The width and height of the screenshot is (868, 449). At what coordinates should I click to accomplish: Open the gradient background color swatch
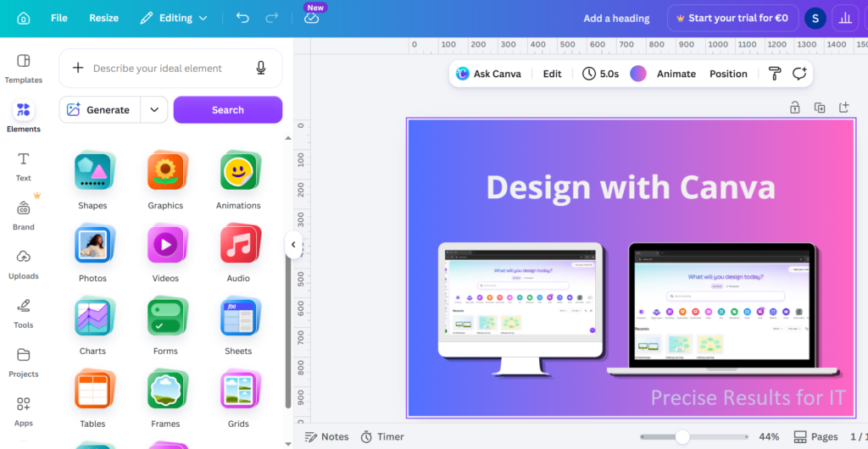point(638,74)
